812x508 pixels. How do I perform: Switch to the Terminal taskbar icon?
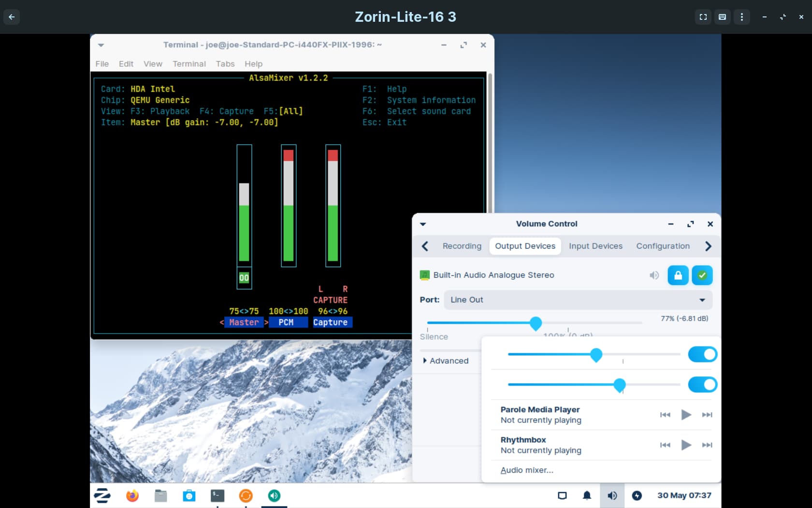point(217,495)
